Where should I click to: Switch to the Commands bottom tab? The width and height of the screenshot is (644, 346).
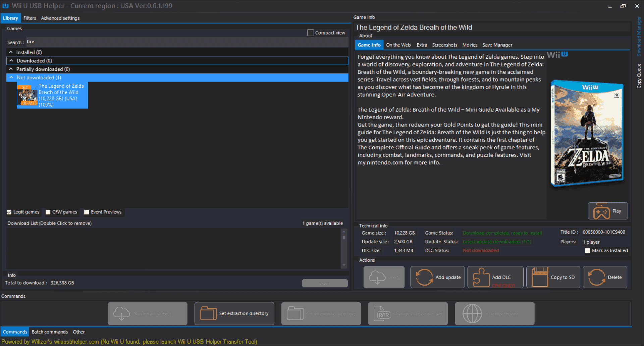click(15, 332)
